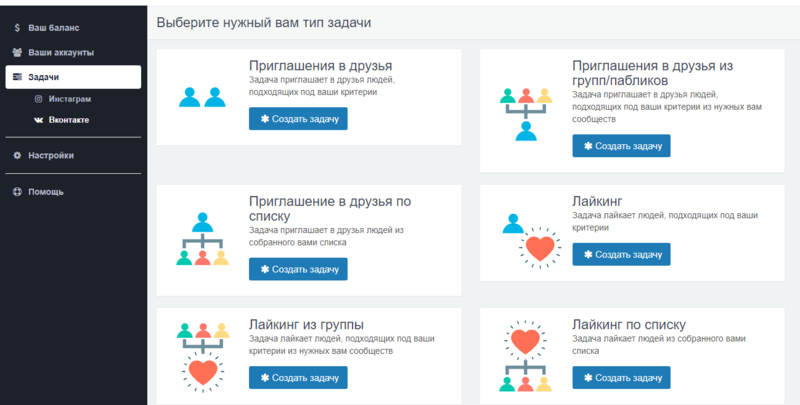The width and height of the screenshot is (800, 405).
Task: Click the two blue people friends icon
Action: pyautogui.click(x=202, y=97)
